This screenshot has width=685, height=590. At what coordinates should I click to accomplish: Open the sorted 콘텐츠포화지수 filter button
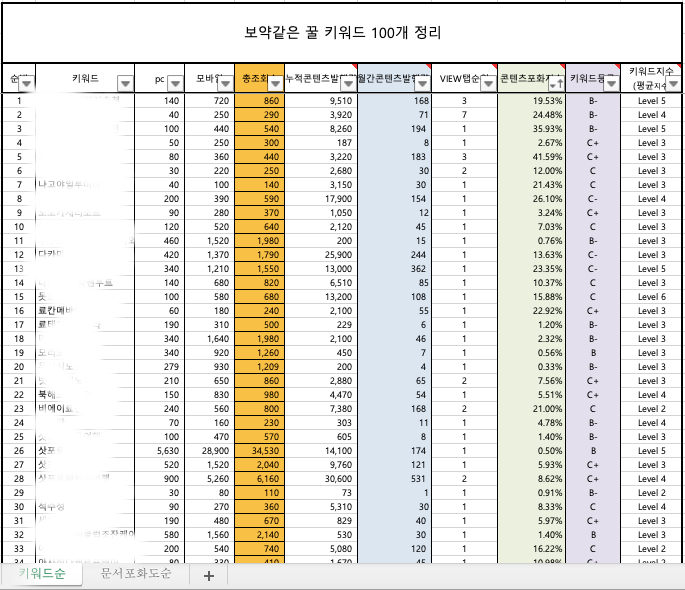pyautogui.click(x=555, y=83)
